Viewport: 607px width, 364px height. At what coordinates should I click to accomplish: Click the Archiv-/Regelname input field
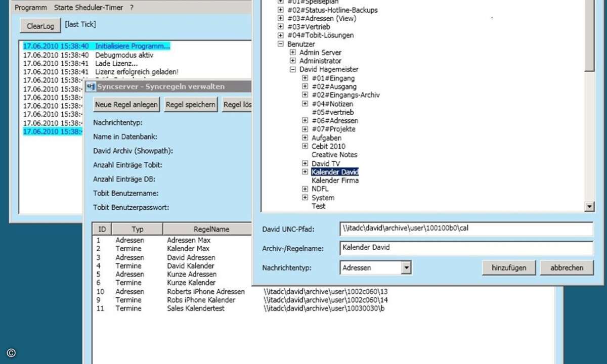pyautogui.click(x=466, y=248)
